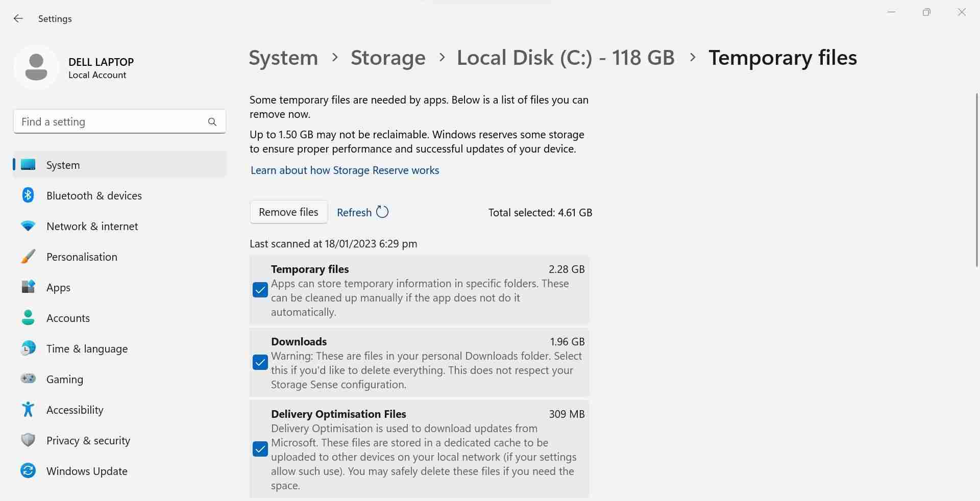Return to System via the breadcrumb
This screenshot has width=980, height=501.
[283, 57]
